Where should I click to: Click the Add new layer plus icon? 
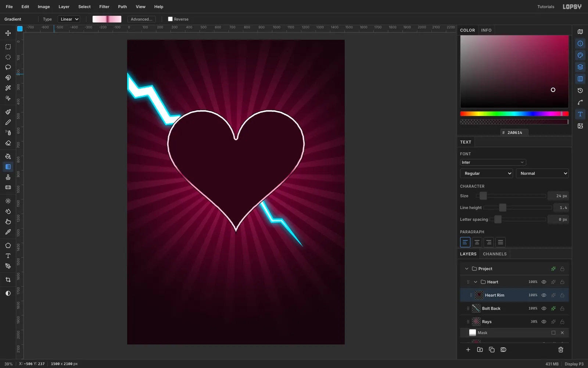[468, 350]
